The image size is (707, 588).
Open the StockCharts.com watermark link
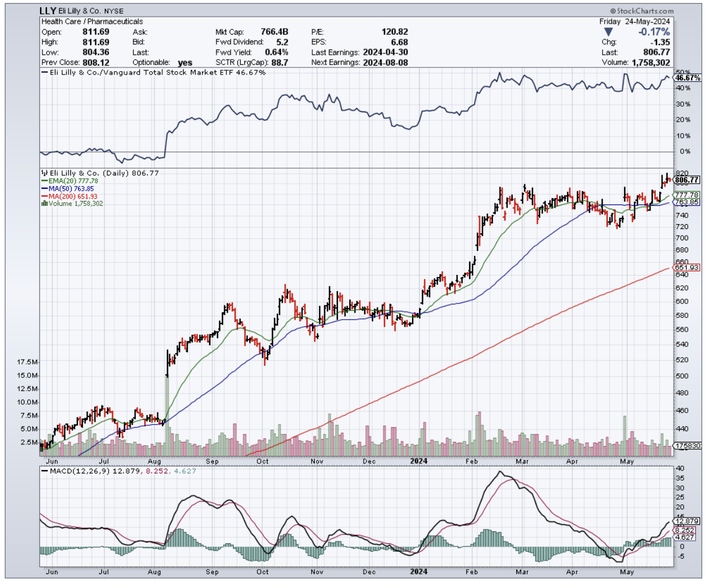[641, 11]
